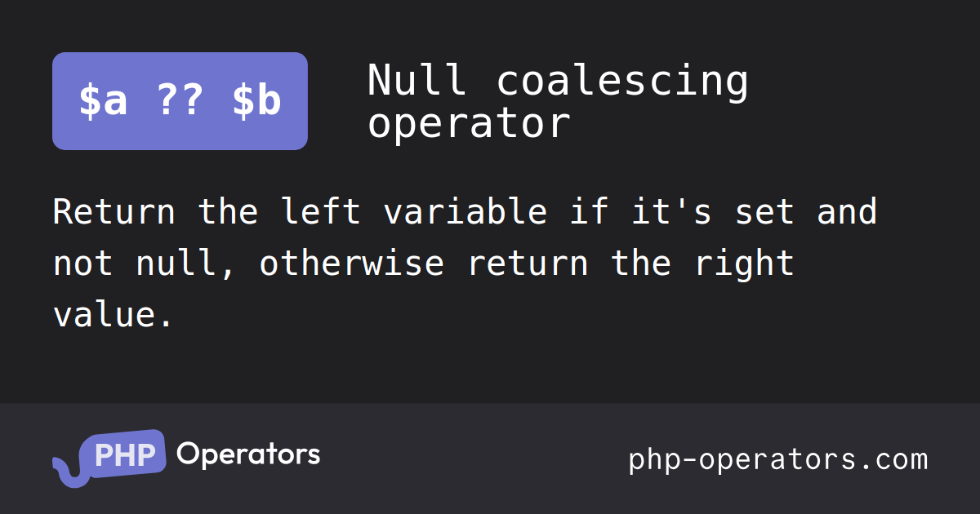Click the Operators logo text
This screenshot has width=980, height=514.
248,454
